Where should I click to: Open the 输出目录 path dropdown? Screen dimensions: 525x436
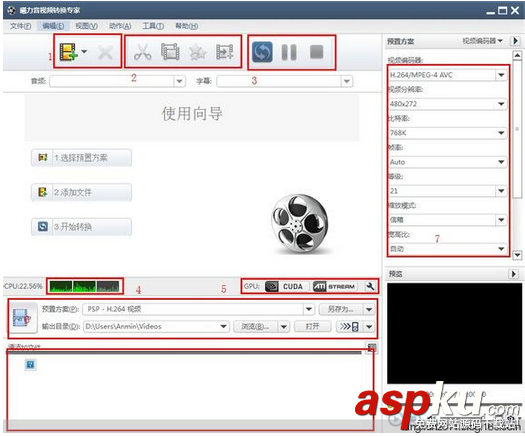pyautogui.click(x=224, y=326)
